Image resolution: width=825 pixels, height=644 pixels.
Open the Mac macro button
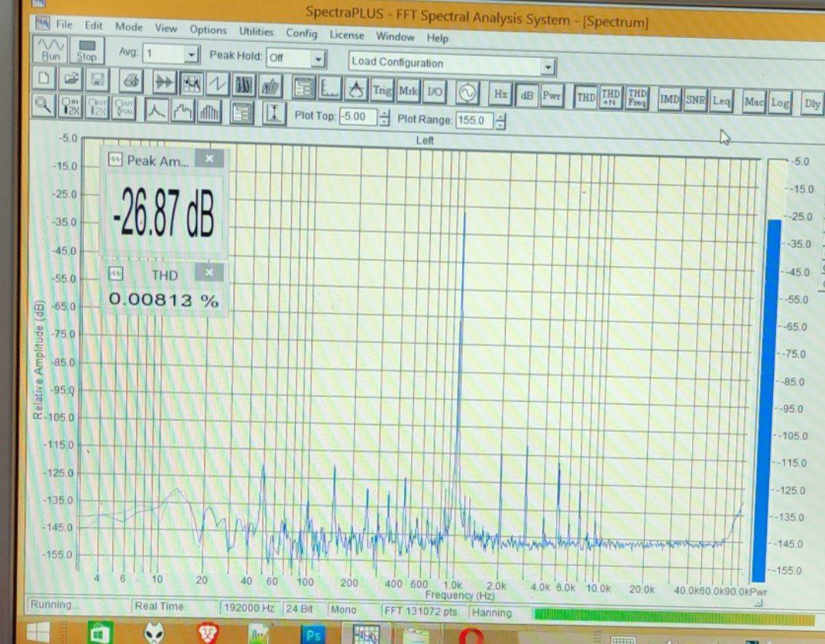point(754,102)
